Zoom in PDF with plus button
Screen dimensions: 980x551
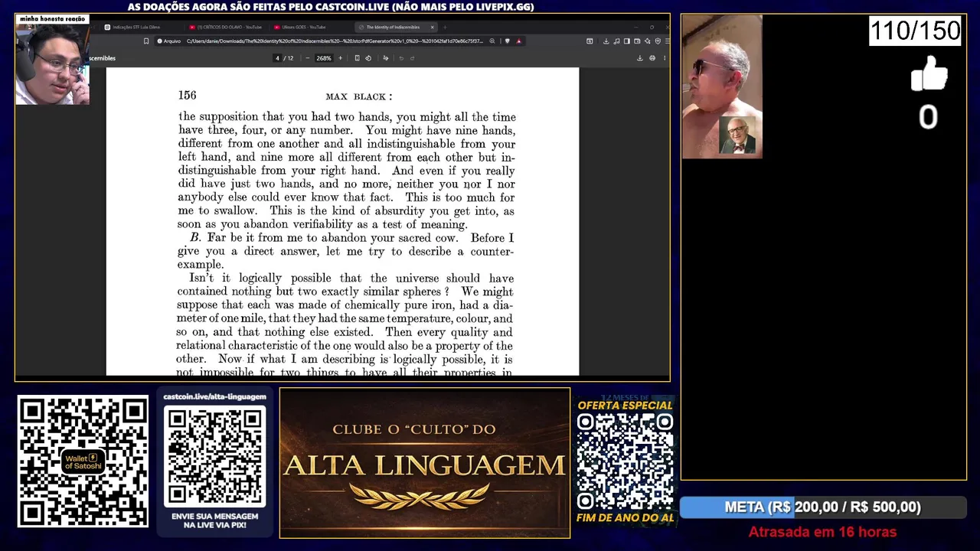[340, 58]
